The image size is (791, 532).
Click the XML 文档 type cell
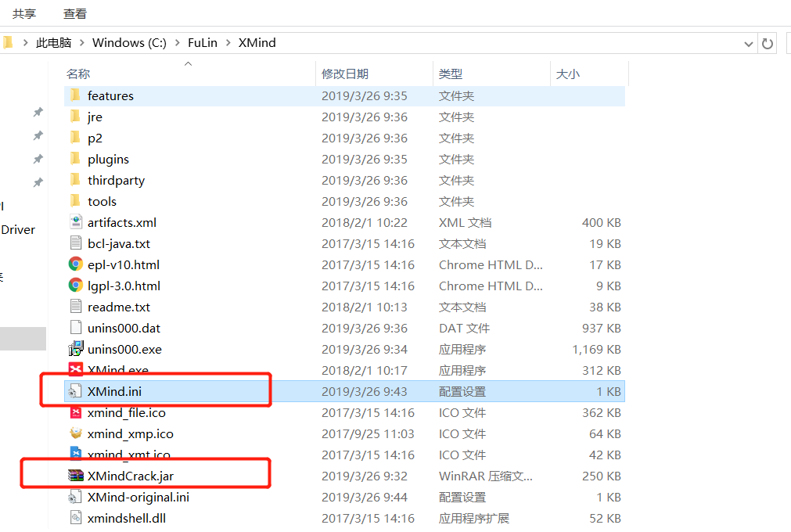[465, 222]
